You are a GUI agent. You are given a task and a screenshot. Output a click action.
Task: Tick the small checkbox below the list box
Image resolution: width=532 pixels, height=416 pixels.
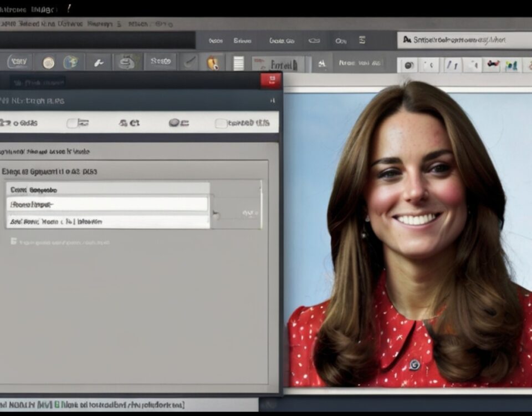[x=13, y=241]
